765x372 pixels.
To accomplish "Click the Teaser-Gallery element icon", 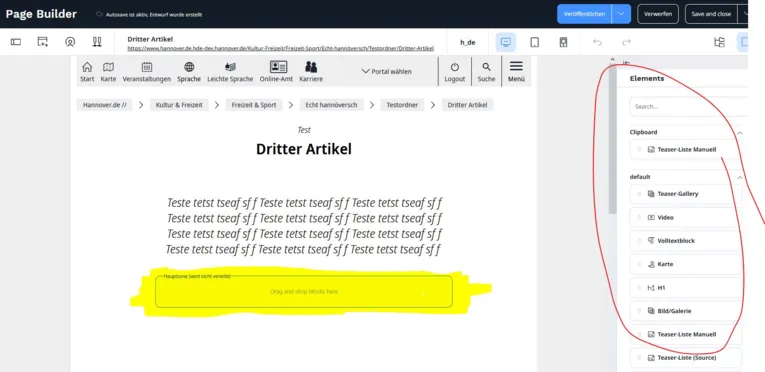I will pos(651,194).
